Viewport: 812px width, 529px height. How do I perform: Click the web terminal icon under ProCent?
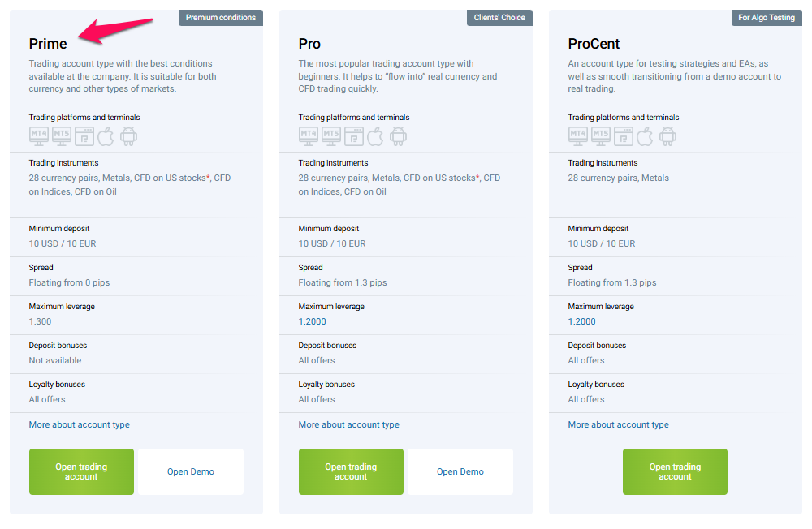(623, 136)
